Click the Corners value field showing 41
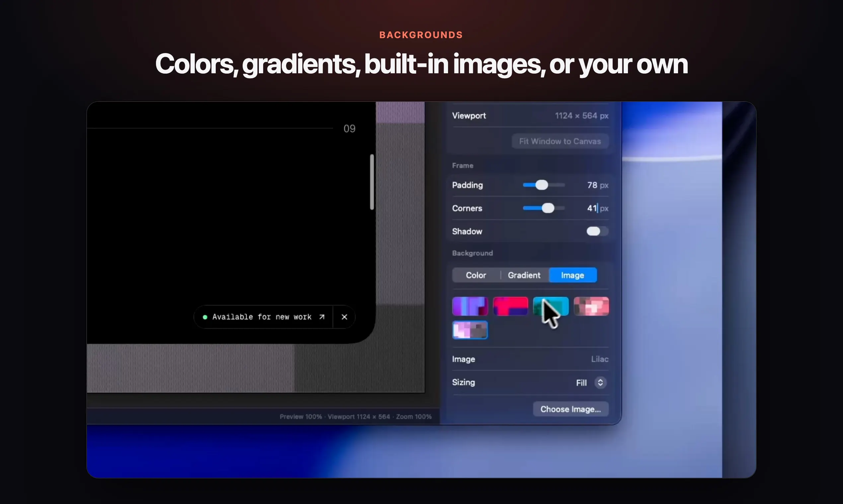 tap(592, 208)
